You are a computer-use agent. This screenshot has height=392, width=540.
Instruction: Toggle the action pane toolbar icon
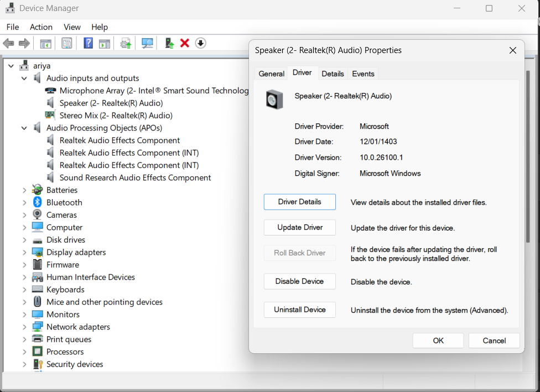105,43
